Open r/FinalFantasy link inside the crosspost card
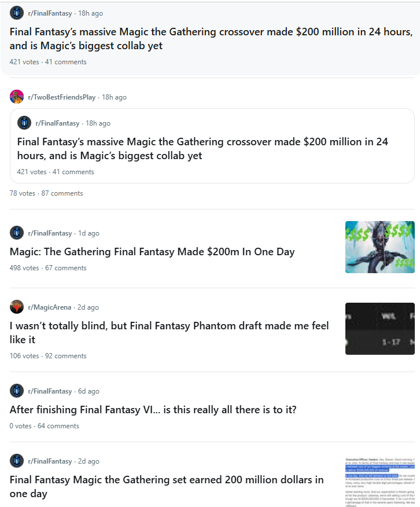420x507 pixels. coord(57,123)
